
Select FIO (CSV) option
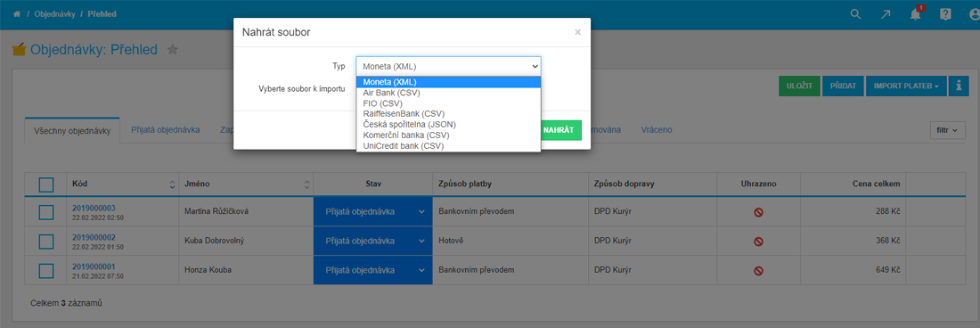click(x=448, y=103)
